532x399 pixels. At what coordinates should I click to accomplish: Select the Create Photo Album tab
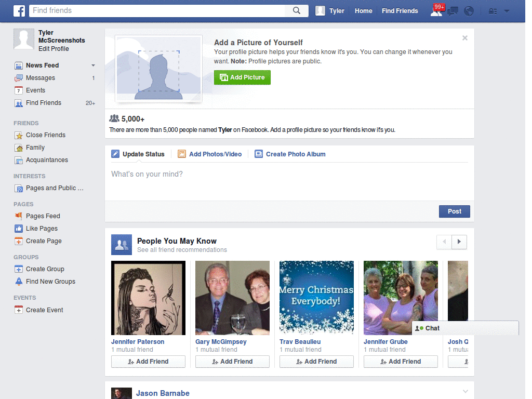tap(290, 154)
